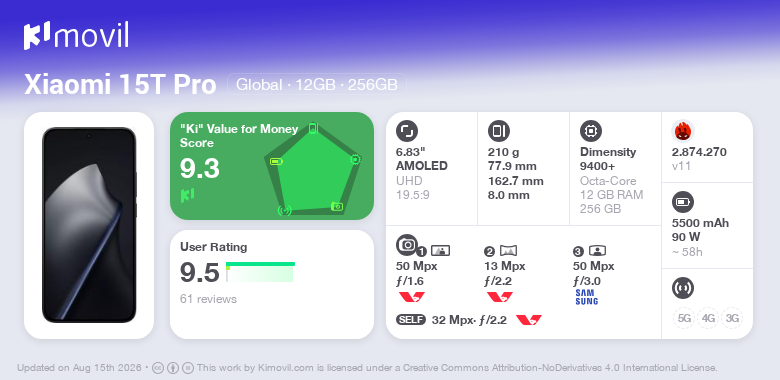The image size is (780, 380).
Task: Select the 5G network badge
Action: [x=684, y=318]
